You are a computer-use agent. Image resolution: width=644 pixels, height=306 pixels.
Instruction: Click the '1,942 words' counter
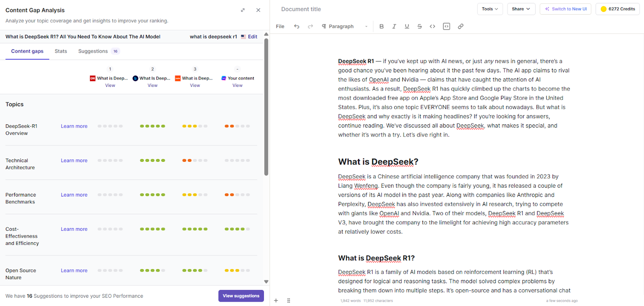(x=351, y=301)
